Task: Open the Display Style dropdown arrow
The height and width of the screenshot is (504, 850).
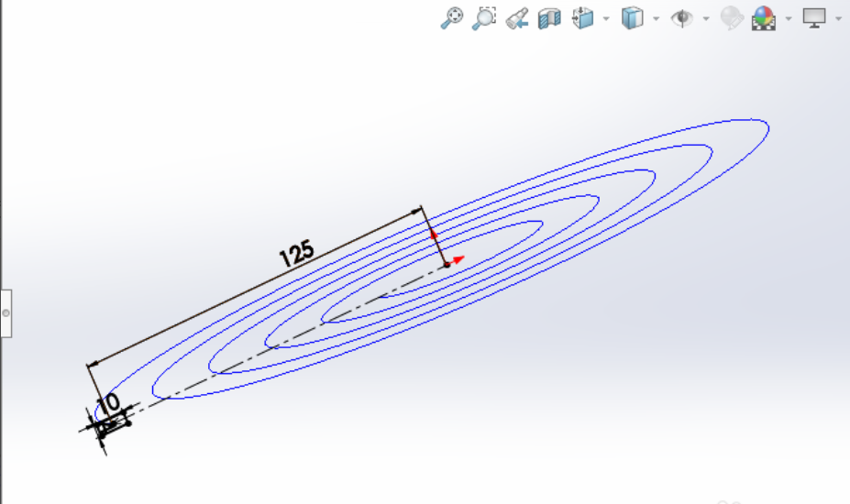Action: click(656, 19)
